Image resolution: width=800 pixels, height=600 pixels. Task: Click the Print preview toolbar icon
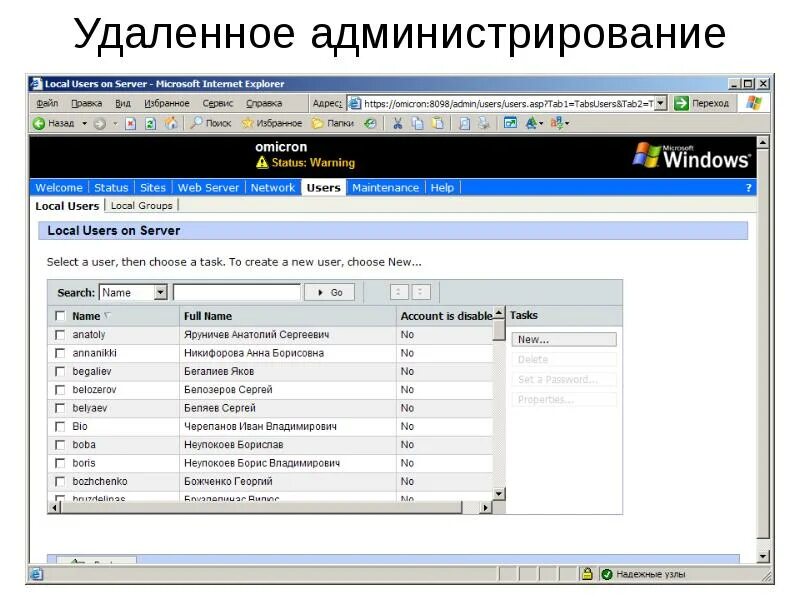tap(464, 123)
